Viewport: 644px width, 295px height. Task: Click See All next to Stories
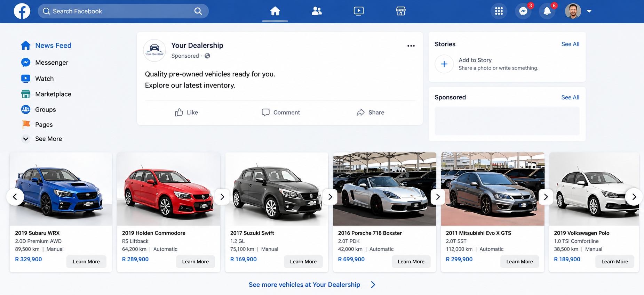570,44
